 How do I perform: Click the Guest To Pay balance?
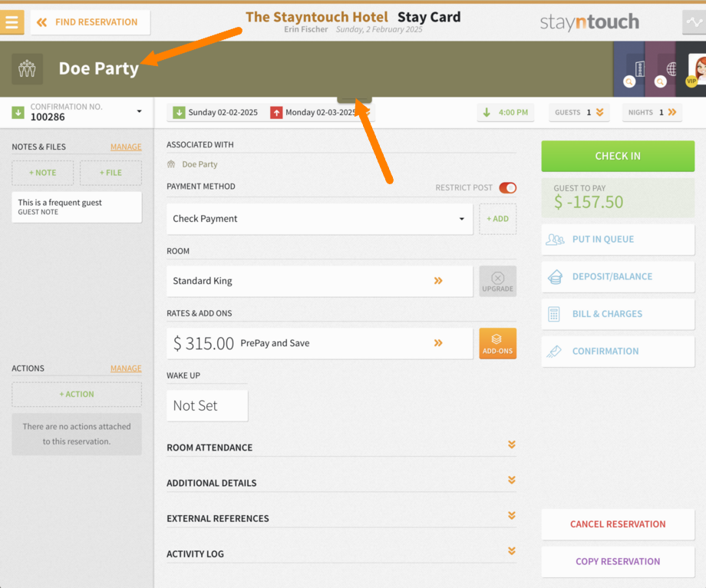[x=618, y=197]
